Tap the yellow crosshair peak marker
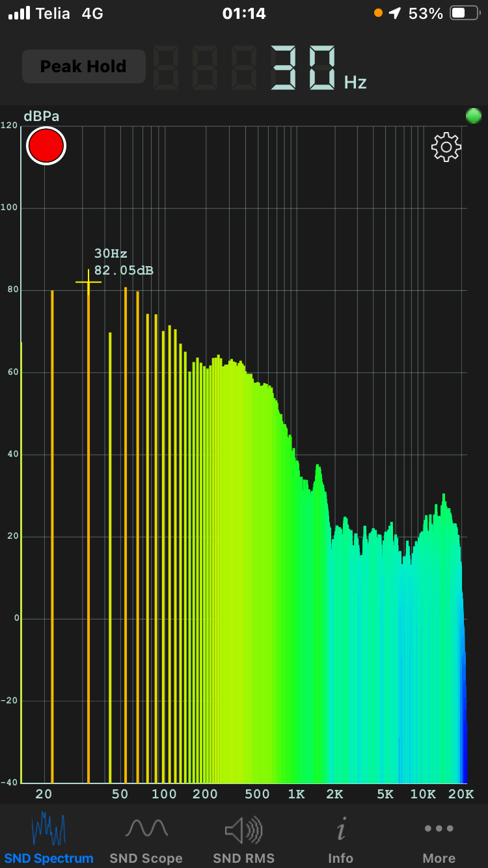This screenshot has height=868, width=488. point(88,282)
